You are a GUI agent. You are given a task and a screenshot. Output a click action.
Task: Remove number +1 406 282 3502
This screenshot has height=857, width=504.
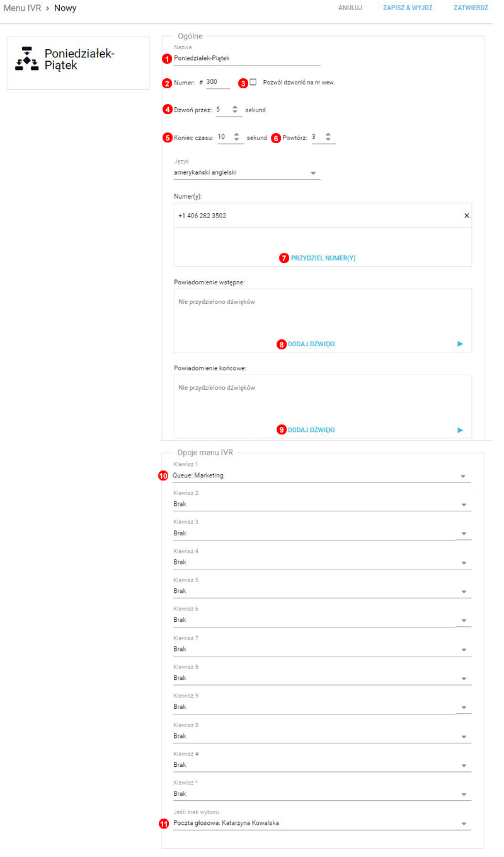click(x=466, y=216)
